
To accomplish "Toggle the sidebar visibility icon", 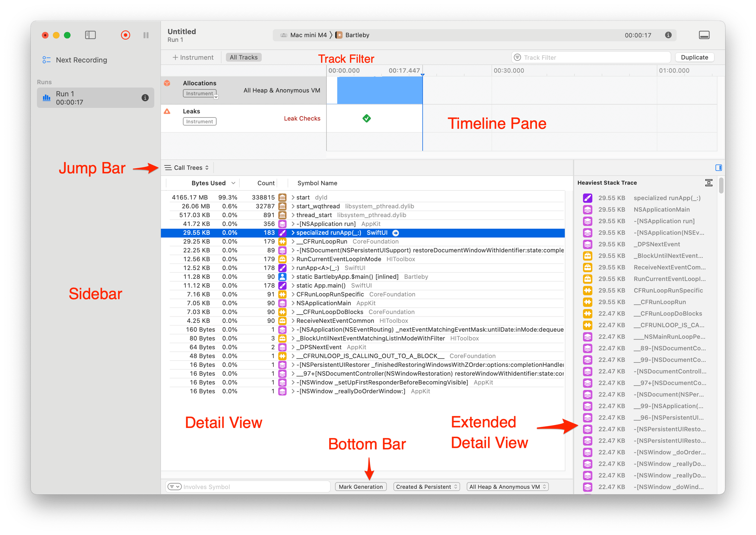I will tap(90, 35).
